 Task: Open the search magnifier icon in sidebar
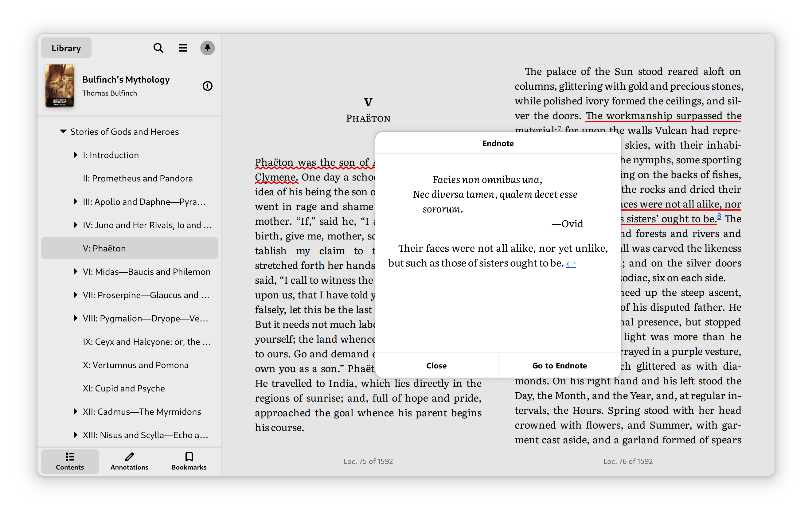pyautogui.click(x=158, y=48)
